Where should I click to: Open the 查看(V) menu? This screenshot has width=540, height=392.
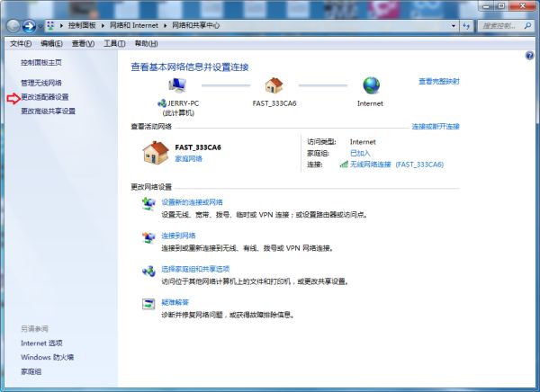[x=83, y=43]
